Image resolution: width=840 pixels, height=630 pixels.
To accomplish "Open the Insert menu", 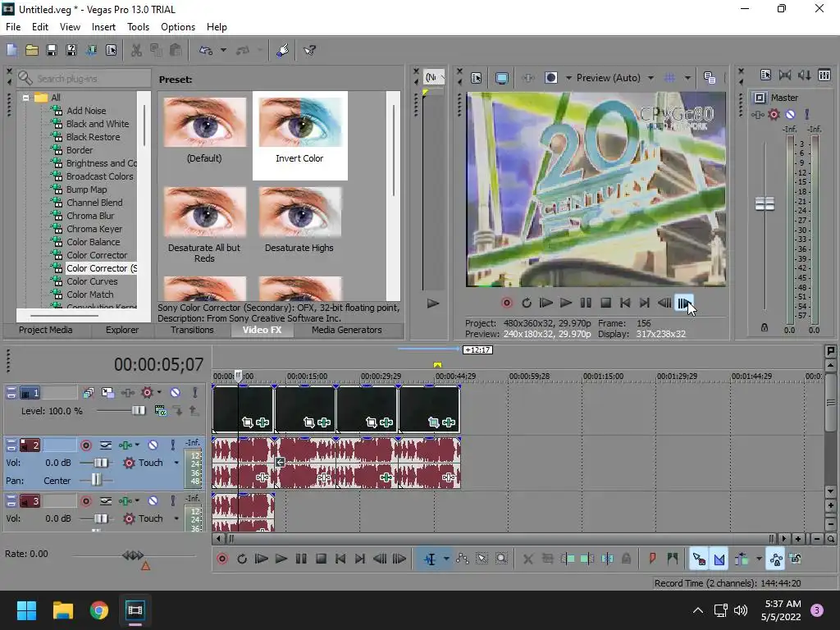I will coord(103,27).
